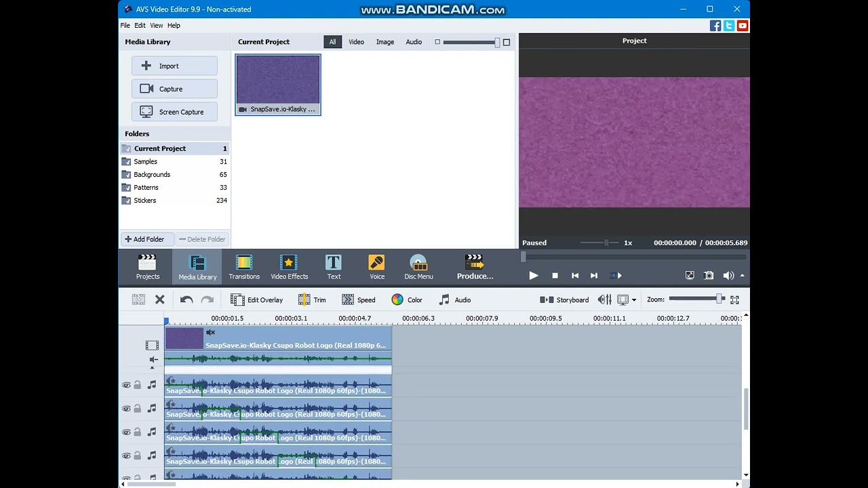The height and width of the screenshot is (488, 868).
Task: Open the File menu
Action: point(125,25)
